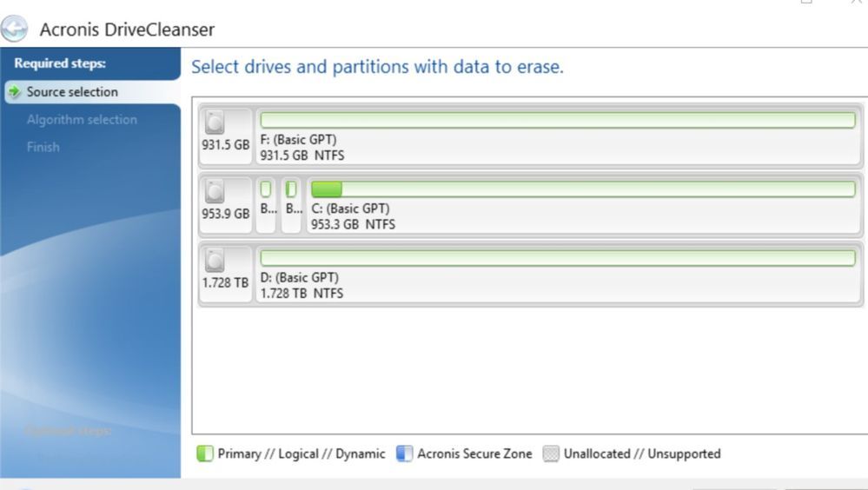Screen dimensions: 868x490
Task: Click the F: drive usage bar
Action: pos(557,120)
